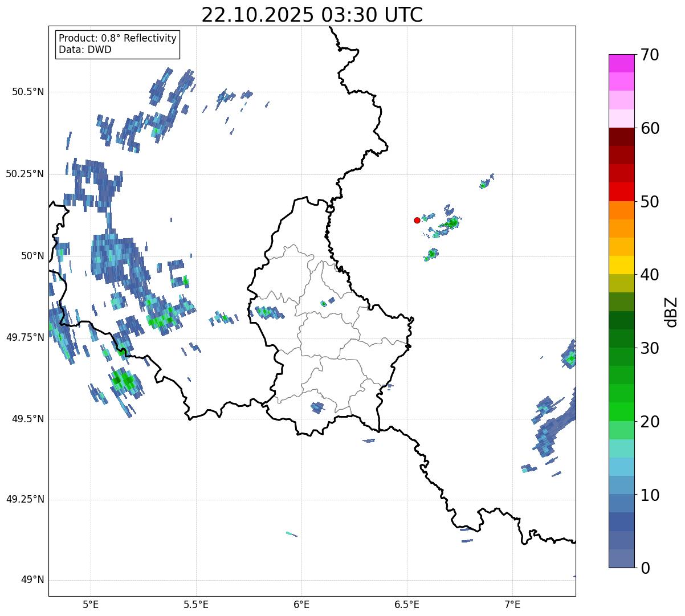Select the "Product: 0.8° Reflectivity" legend text

coord(118,38)
